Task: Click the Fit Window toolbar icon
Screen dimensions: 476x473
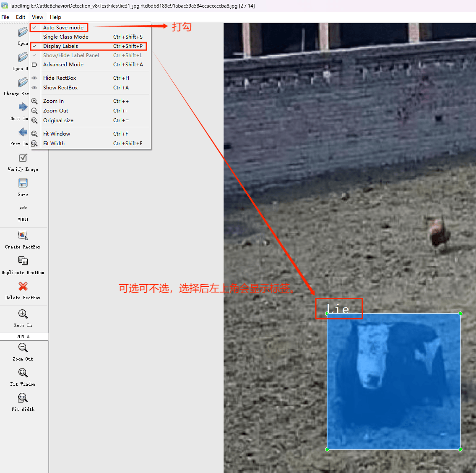Action: [23, 373]
